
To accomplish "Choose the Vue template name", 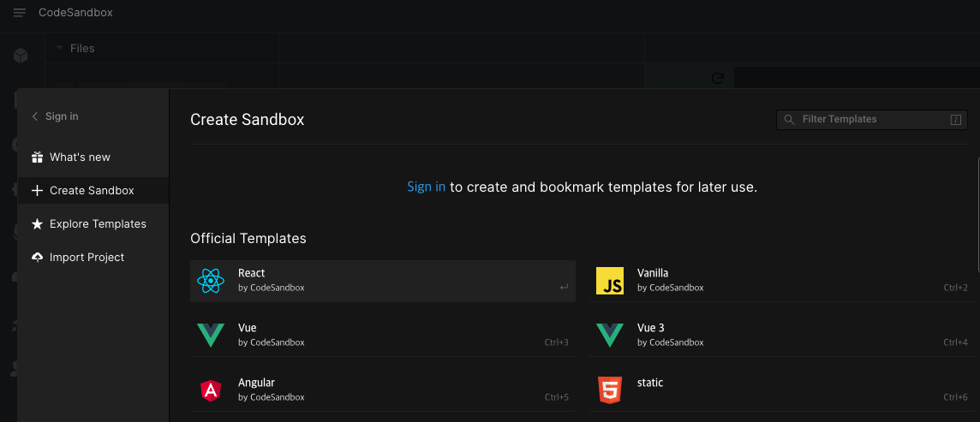I will pyautogui.click(x=247, y=328).
